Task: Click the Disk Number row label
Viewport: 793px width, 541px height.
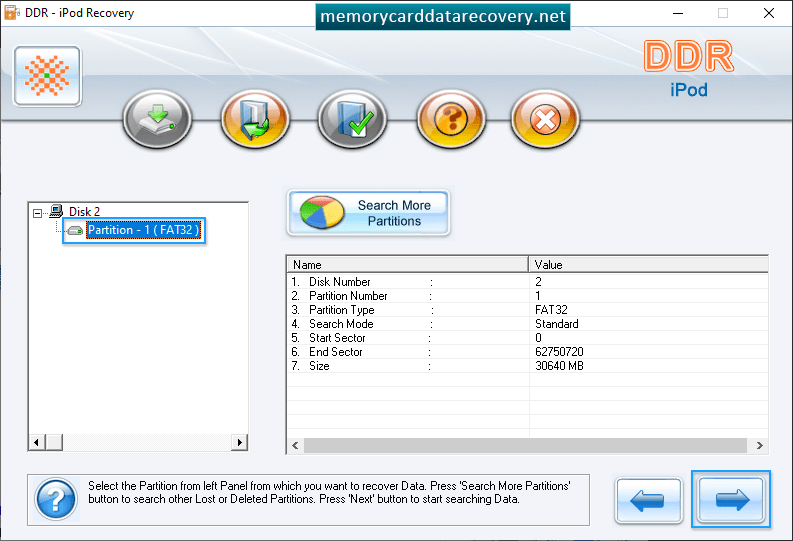Action: (339, 282)
